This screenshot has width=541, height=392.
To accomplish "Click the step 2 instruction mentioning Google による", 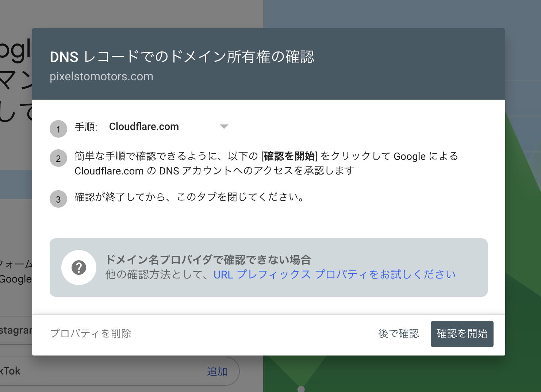I will click(266, 164).
